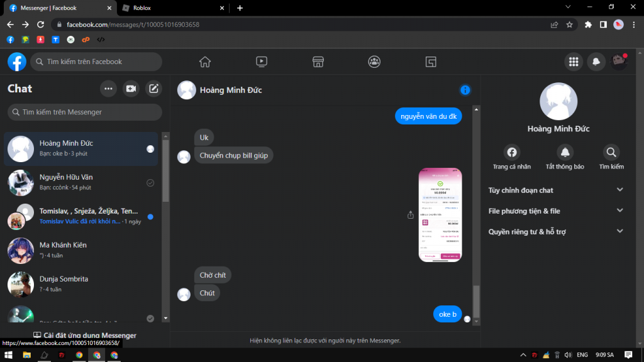The image size is (644, 362).
Task: Open the Marketplace storefront icon
Action: pyautogui.click(x=318, y=62)
